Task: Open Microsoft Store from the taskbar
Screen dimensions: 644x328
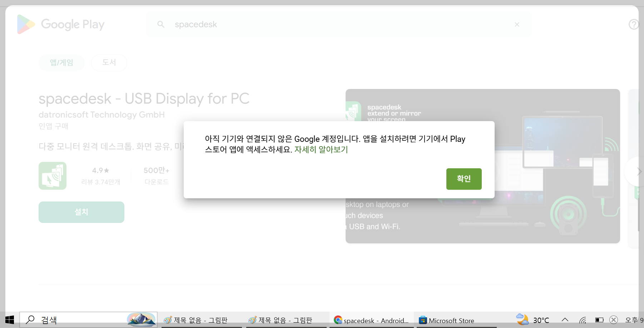Action: coord(456,320)
